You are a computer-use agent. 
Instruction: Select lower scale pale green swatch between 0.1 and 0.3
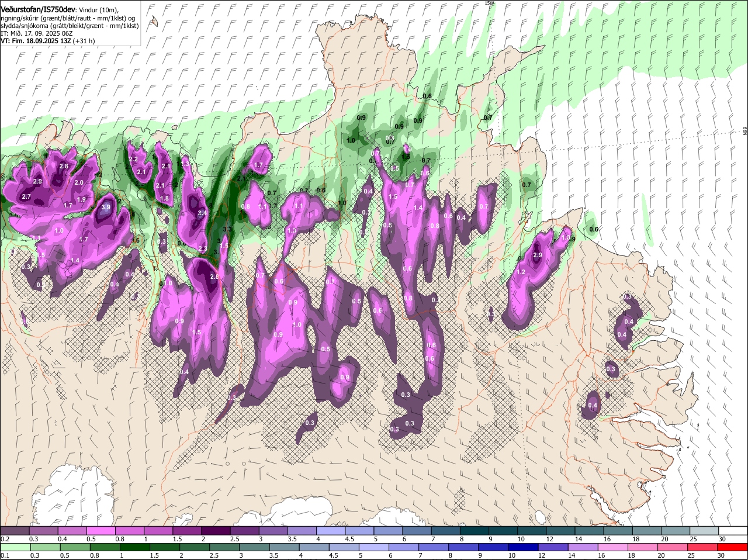15,547
